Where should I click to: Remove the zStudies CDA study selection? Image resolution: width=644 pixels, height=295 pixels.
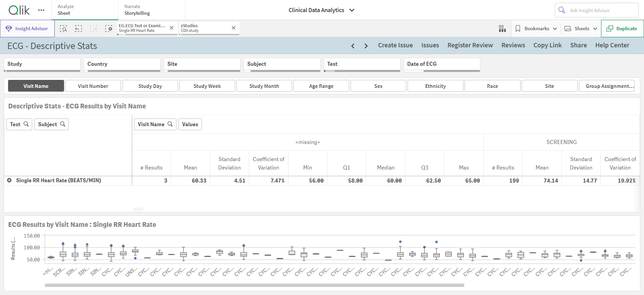click(x=233, y=28)
